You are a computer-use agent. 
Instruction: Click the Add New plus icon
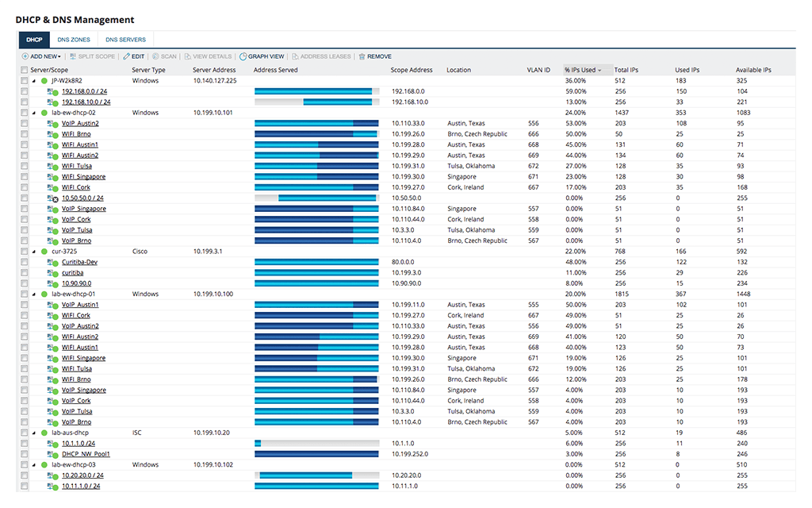click(25, 57)
